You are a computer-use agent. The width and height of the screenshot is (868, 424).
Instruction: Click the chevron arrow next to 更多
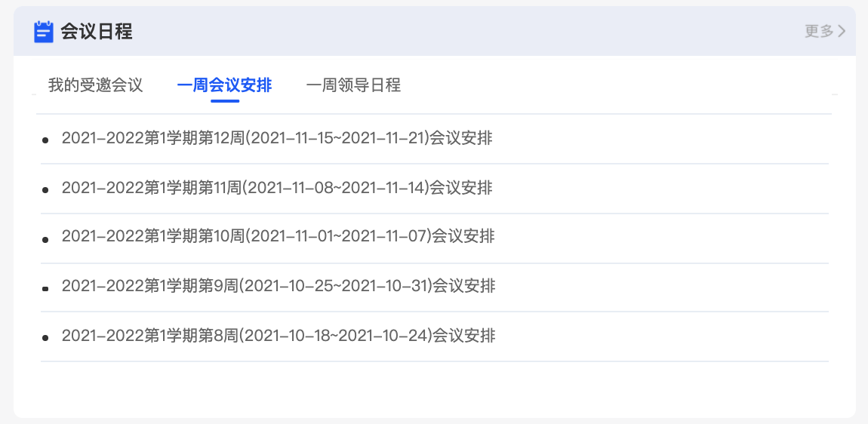[x=842, y=31]
